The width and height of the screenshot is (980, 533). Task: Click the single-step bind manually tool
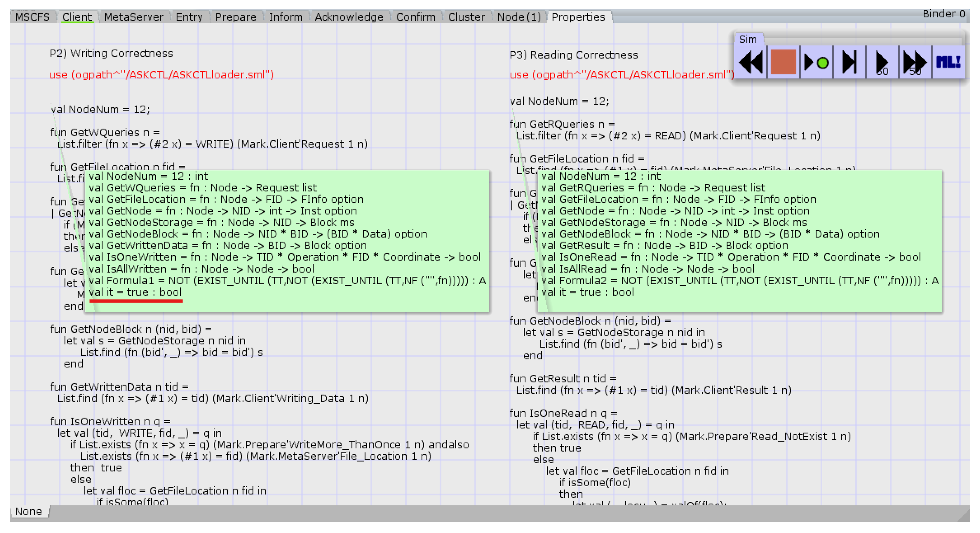click(x=816, y=62)
